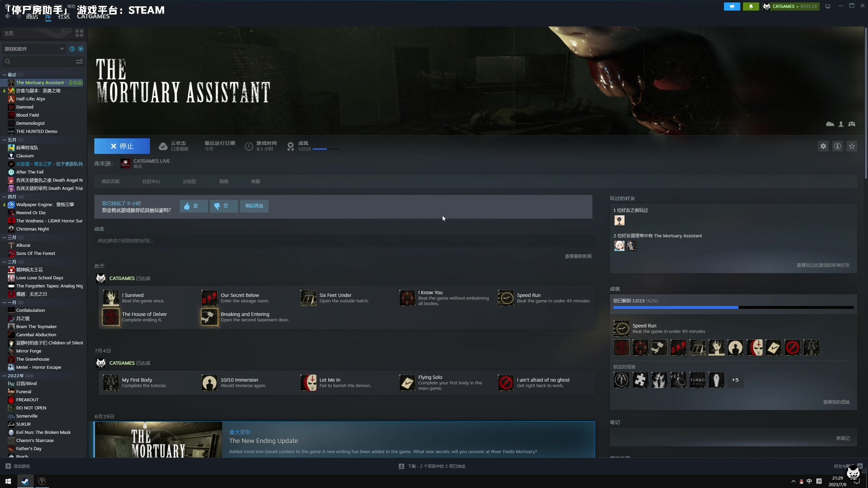Click I ain't afraid of no ghost icon
Image resolution: width=868 pixels, height=488 pixels.
point(506,383)
